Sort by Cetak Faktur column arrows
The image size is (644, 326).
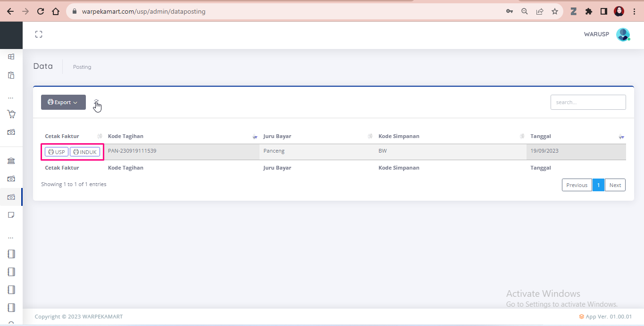100,136
